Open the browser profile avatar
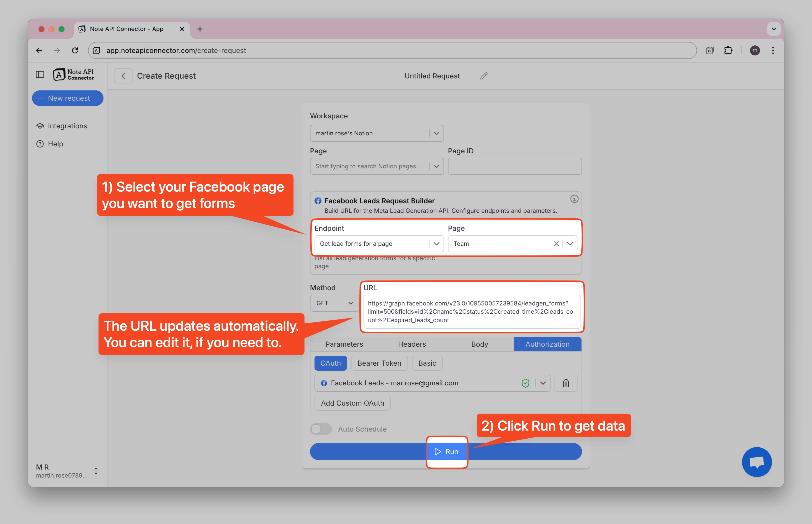This screenshot has width=812, height=524. coord(755,50)
